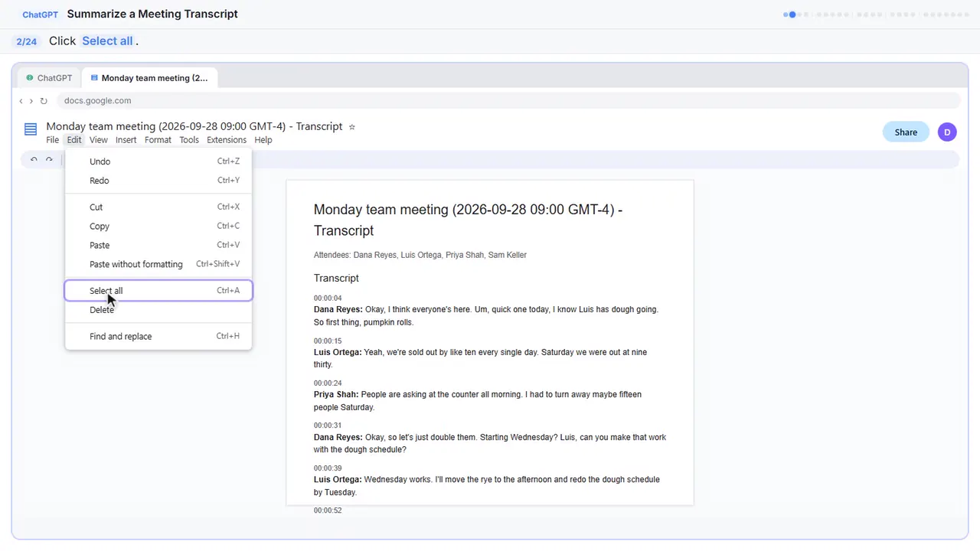Click timestamp 00:00:15
The height and width of the screenshot is (551, 980).
328,341
